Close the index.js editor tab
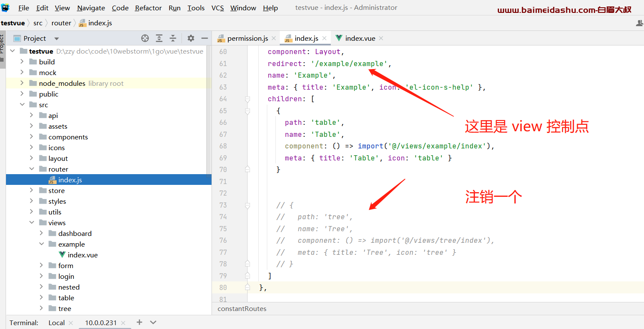This screenshot has height=329, width=644. 324,38
